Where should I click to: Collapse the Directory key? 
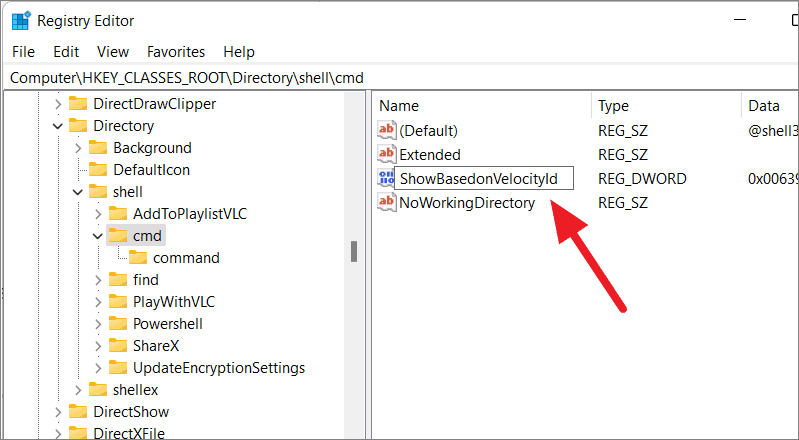click(58, 126)
